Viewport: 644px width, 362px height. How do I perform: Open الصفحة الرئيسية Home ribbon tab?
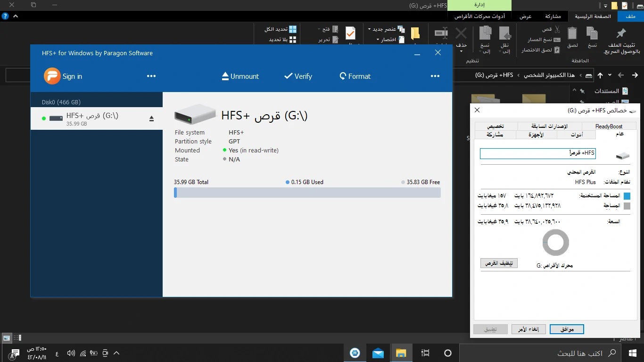pos(593,16)
